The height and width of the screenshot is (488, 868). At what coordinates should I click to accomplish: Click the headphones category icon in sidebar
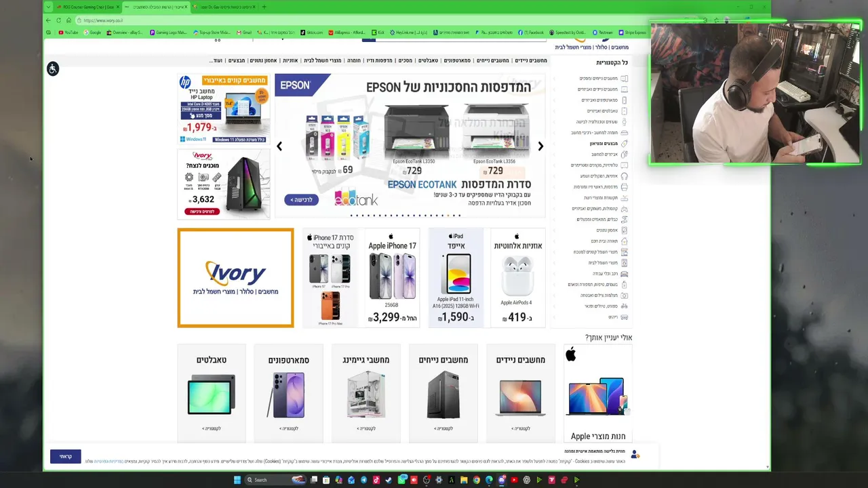coord(624,176)
